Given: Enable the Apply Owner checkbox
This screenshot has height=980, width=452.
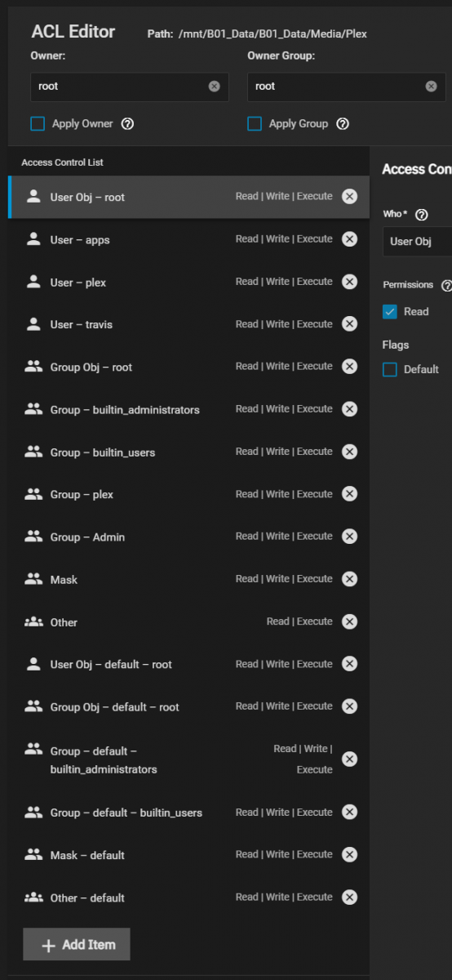Looking at the screenshot, I should (38, 124).
